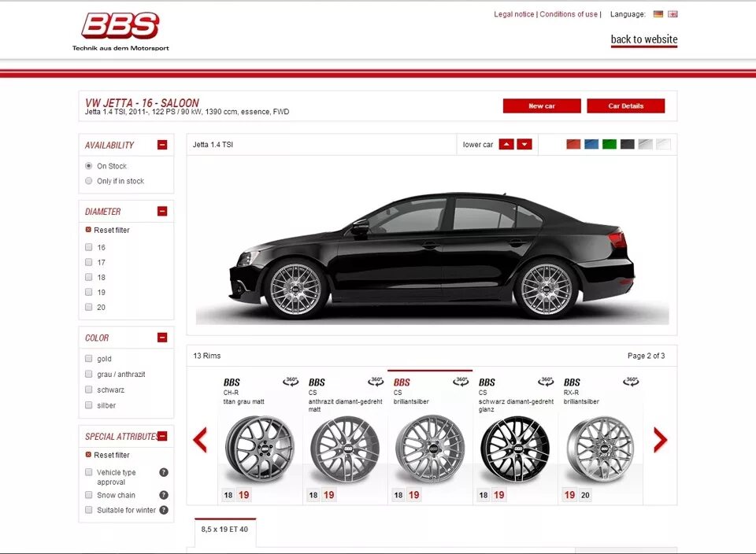The height and width of the screenshot is (554, 756).
Task: Open 360° view for CS schwarz diamant-gedreht
Action: click(x=546, y=382)
